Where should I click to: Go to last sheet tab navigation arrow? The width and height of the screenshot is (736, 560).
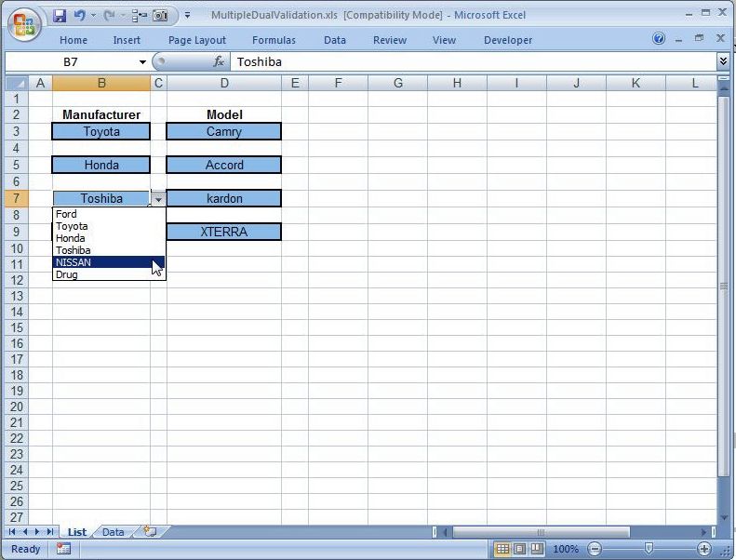pos(49,532)
